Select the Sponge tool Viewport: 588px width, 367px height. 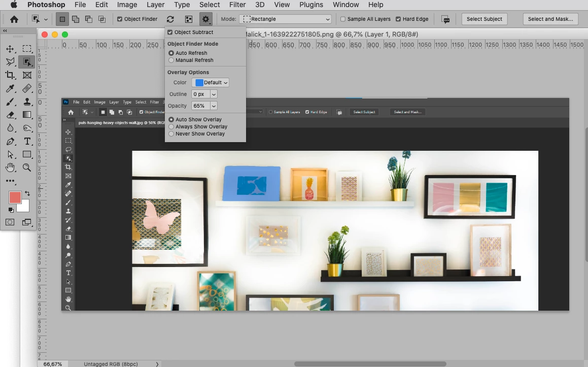(26, 128)
